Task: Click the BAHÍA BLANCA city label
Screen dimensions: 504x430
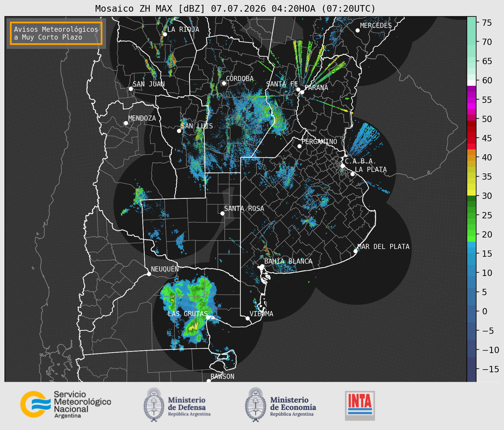Action: click(x=288, y=261)
